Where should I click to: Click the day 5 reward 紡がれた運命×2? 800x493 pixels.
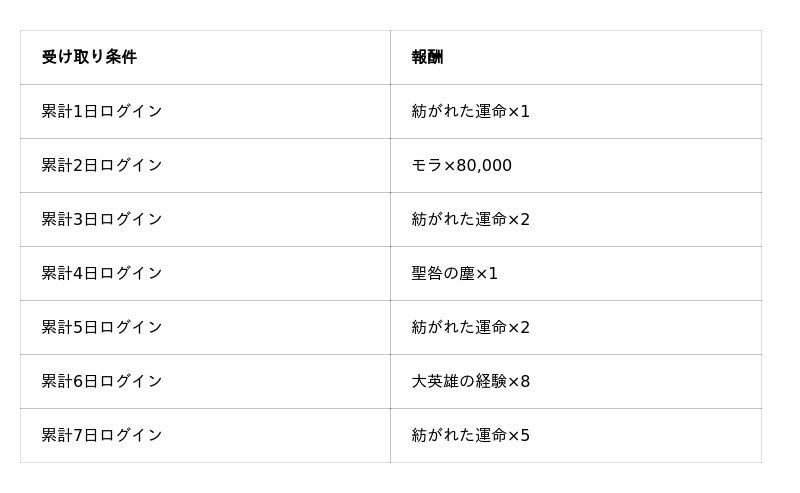click(470, 327)
